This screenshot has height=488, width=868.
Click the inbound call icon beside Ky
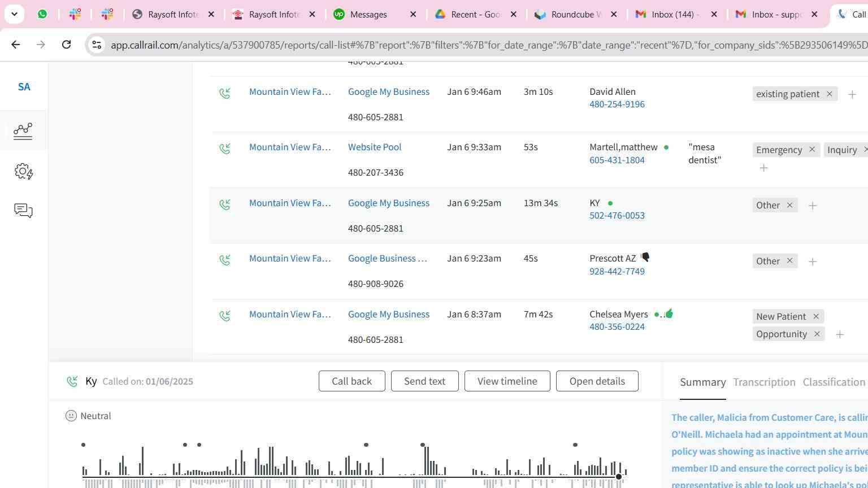(72, 382)
